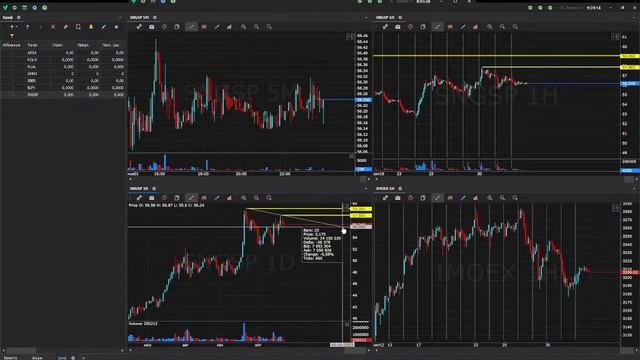Click the camera icon in SNGSP 1D chart toolbar
This screenshot has width=640, height=360.
pyautogui.click(x=151, y=198)
